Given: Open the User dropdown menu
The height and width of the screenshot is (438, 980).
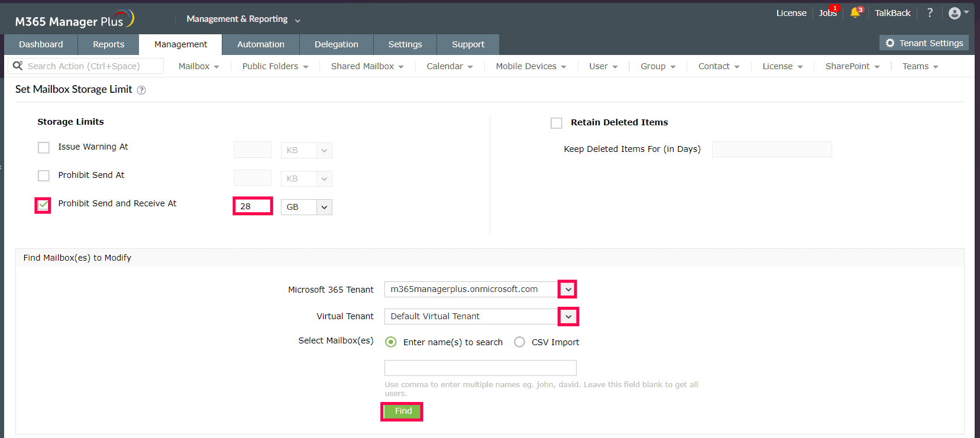Looking at the screenshot, I should (603, 66).
